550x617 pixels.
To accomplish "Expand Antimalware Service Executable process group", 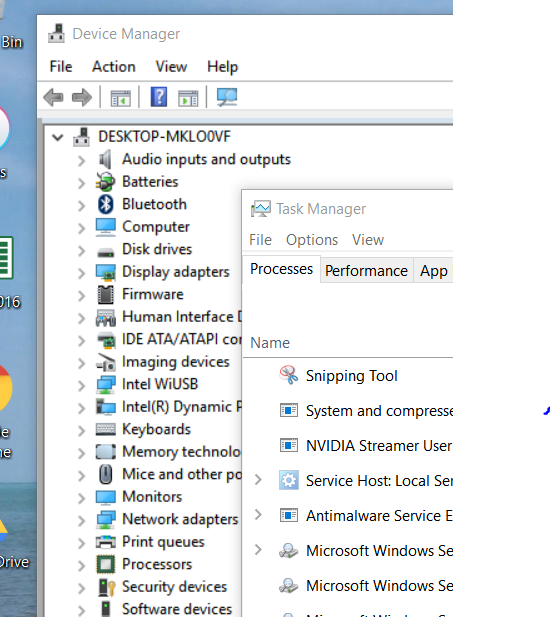I will [x=258, y=514].
